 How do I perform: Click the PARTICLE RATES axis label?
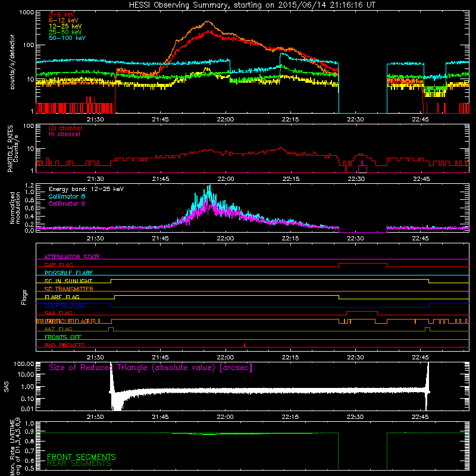point(12,148)
